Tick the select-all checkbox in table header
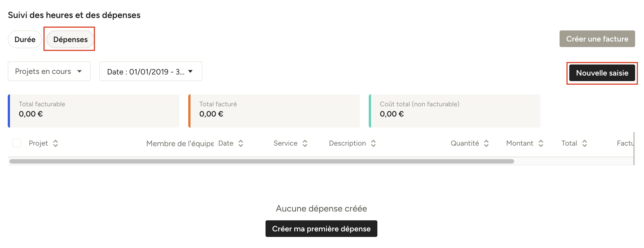Image resolution: width=644 pixels, height=248 pixels. coord(17,143)
